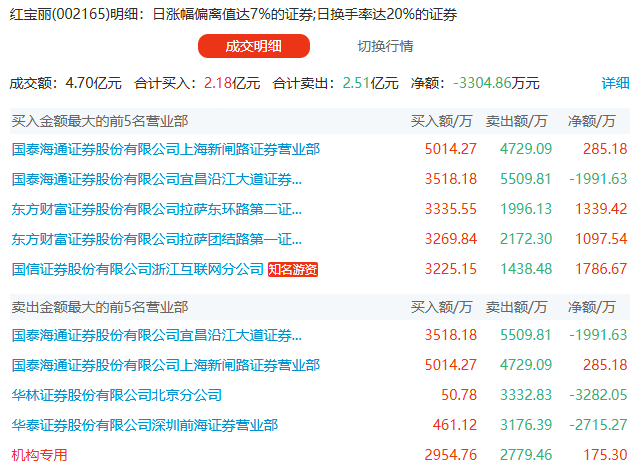
Task: Click the 合计卖出 2.51亿元 value
Action: coord(335,83)
